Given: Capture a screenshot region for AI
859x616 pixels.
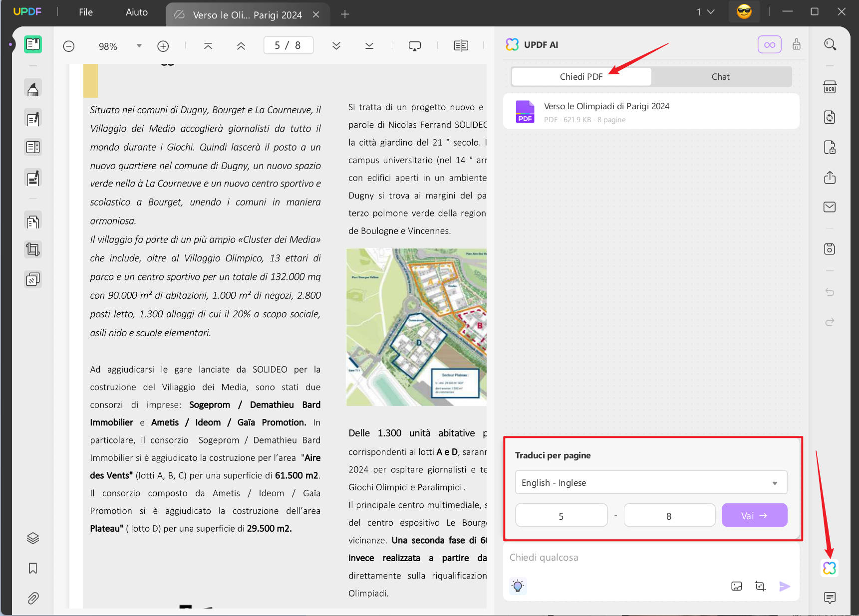Looking at the screenshot, I should click(x=760, y=586).
